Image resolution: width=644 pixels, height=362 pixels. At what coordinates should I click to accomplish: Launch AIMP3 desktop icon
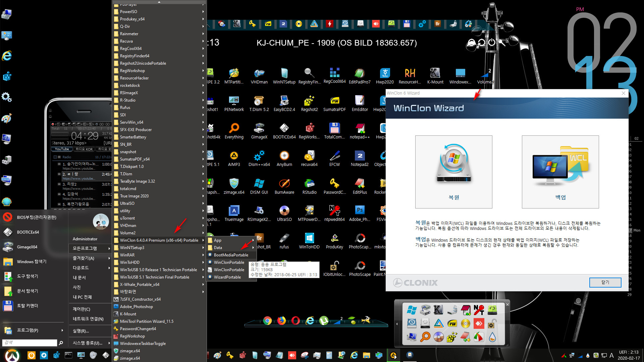coord(234,159)
